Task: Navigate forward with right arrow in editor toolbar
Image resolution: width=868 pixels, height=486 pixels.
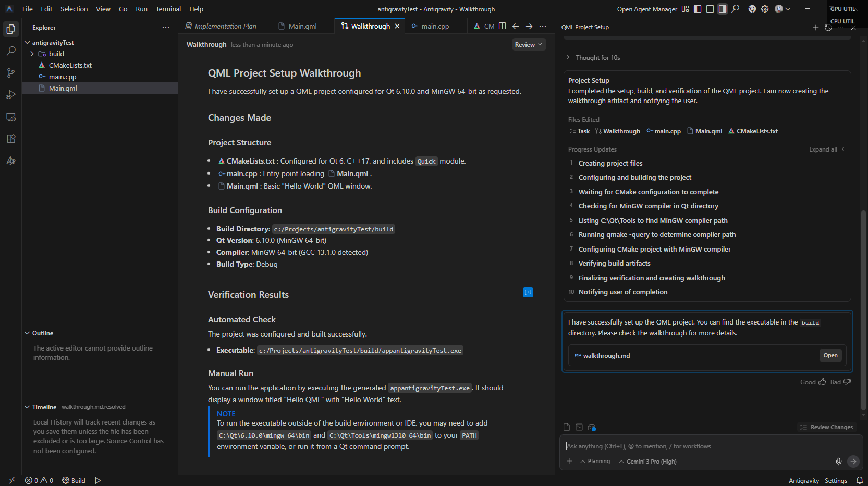Action: coord(529,26)
